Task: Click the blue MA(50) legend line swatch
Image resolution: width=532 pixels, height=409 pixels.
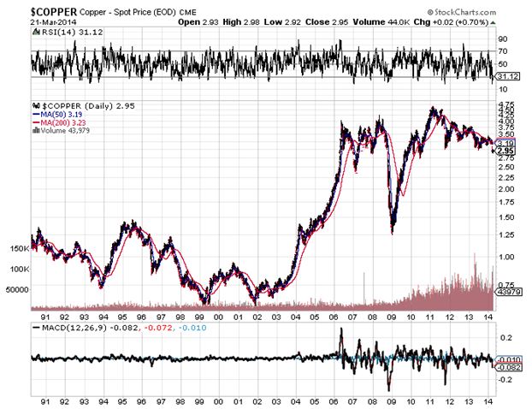Action: 36,115
